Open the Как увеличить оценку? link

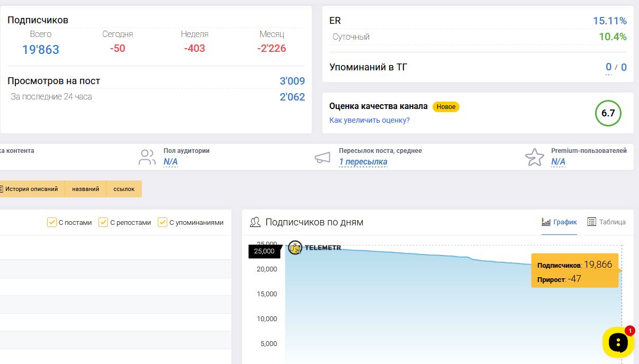tap(369, 120)
